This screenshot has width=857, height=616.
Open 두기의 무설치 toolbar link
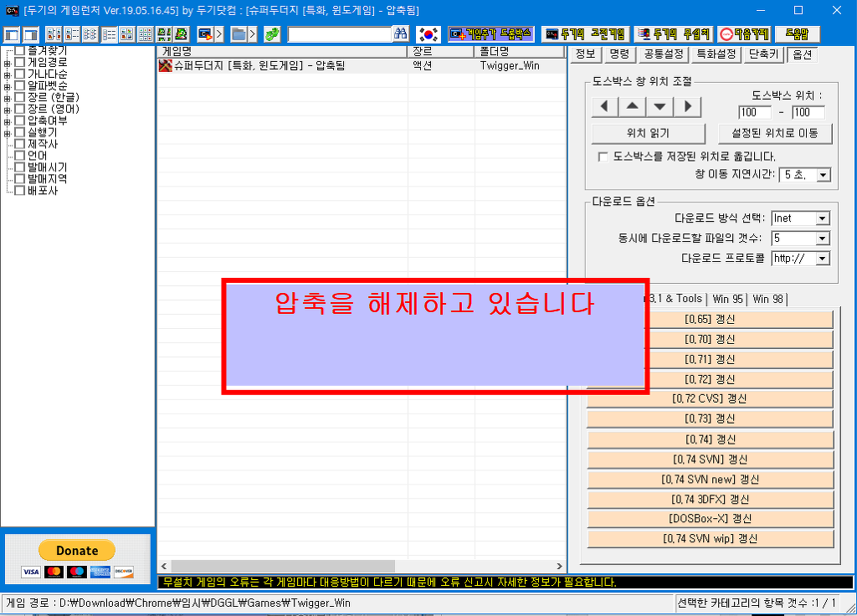tap(674, 34)
